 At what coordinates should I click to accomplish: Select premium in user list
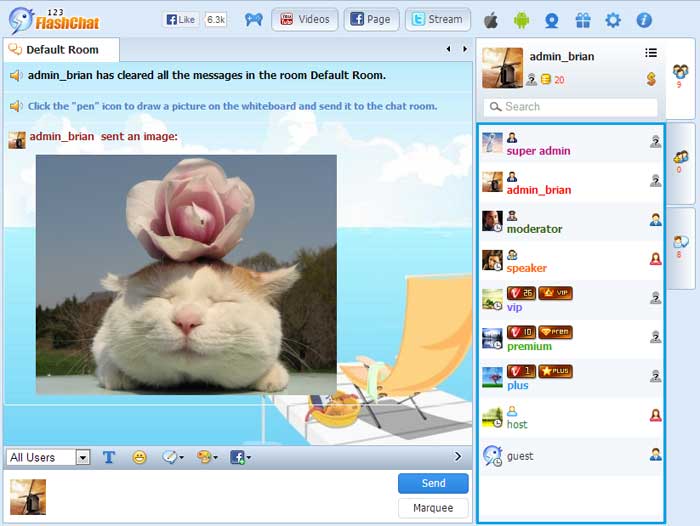(571, 339)
